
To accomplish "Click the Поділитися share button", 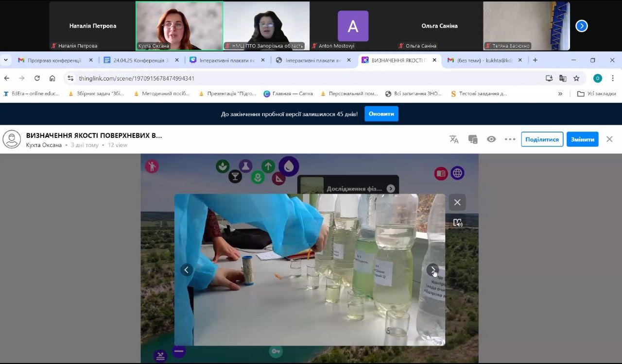I will click(x=542, y=139).
